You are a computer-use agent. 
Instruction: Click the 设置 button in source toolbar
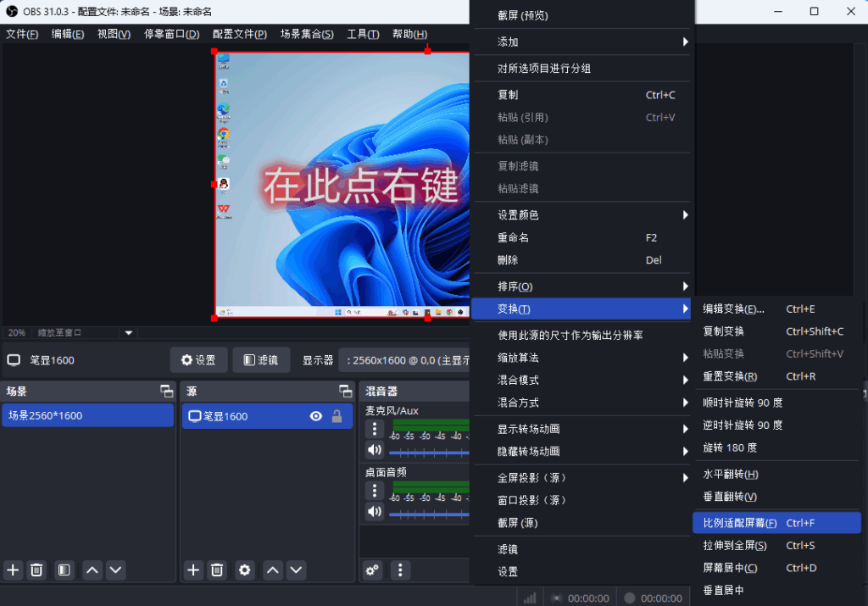click(x=198, y=360)
